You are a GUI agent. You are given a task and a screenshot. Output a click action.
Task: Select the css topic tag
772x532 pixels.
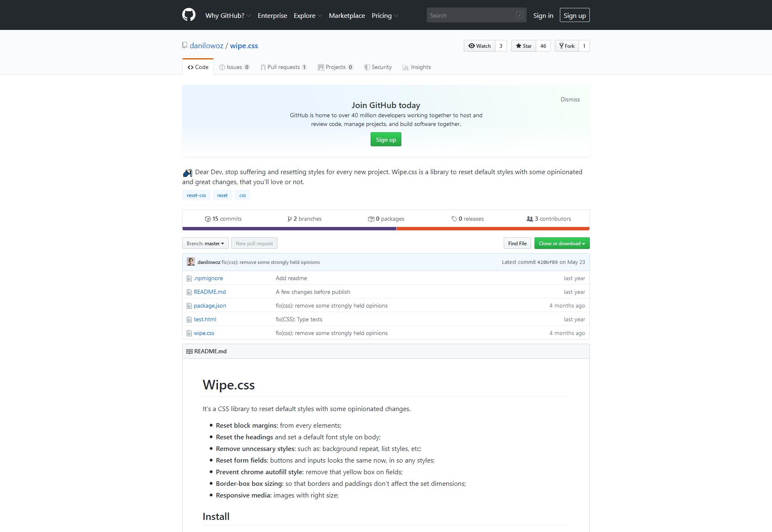tap(242, 195)
